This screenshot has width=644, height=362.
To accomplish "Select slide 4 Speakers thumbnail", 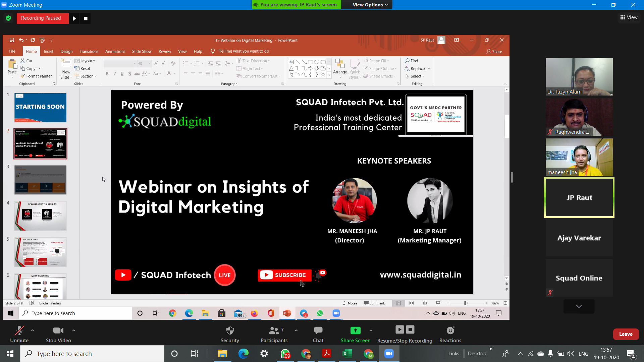I will pyautogui.click(x=40, y=216).
